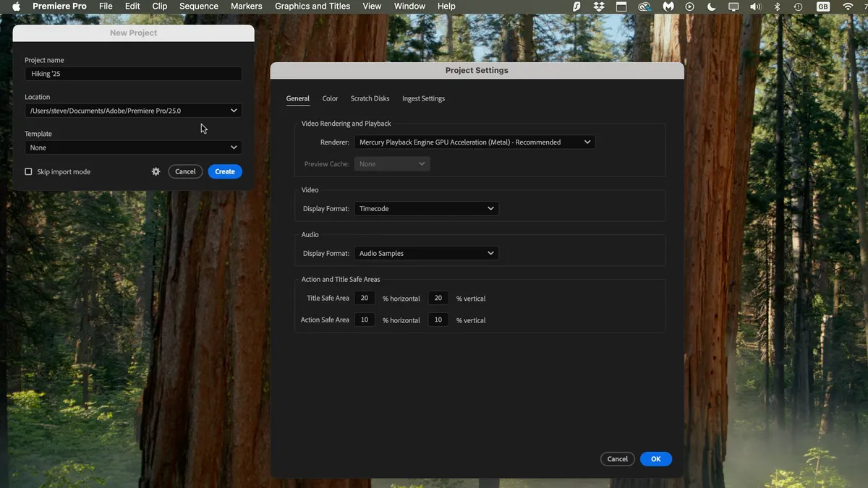Image resolution: width=868 pixels, height=488 pixels.
Task: Click the Malwarebytes menu bar icon
Action: pos(667,7)
